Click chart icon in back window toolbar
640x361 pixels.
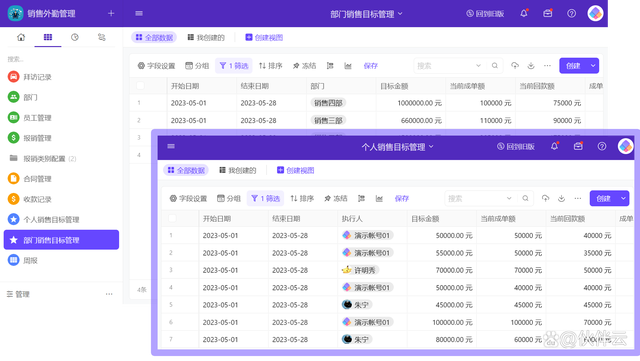348,66
